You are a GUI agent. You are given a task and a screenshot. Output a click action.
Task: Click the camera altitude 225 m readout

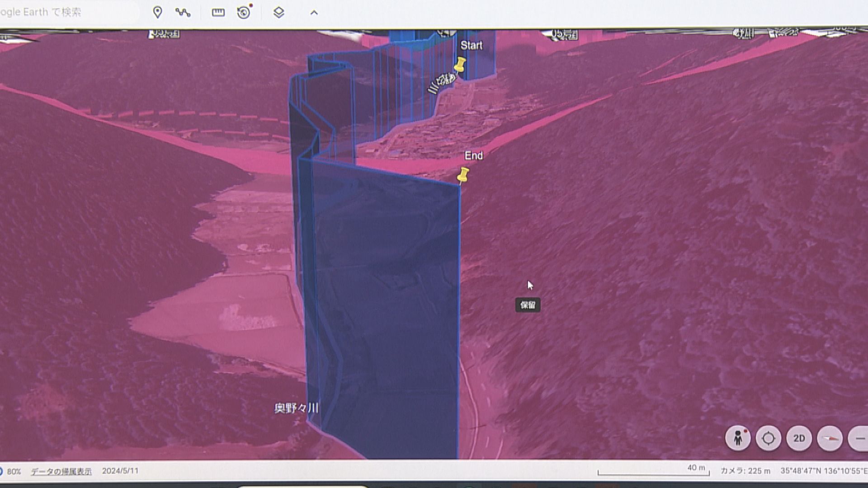[745, 471]
